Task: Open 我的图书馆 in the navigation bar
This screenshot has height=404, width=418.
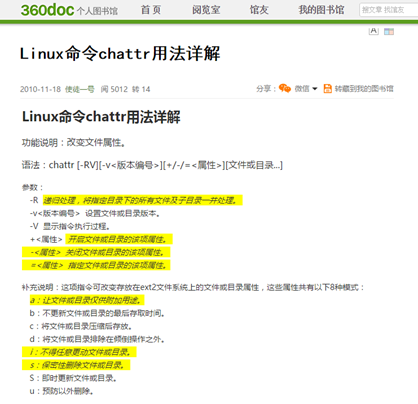Action: tap(321, 10)
